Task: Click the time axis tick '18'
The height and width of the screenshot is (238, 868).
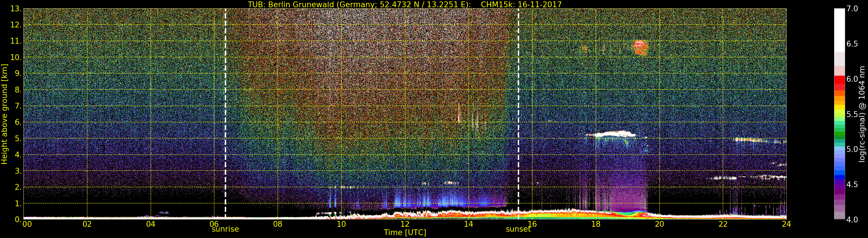Action: pos(596,224)
